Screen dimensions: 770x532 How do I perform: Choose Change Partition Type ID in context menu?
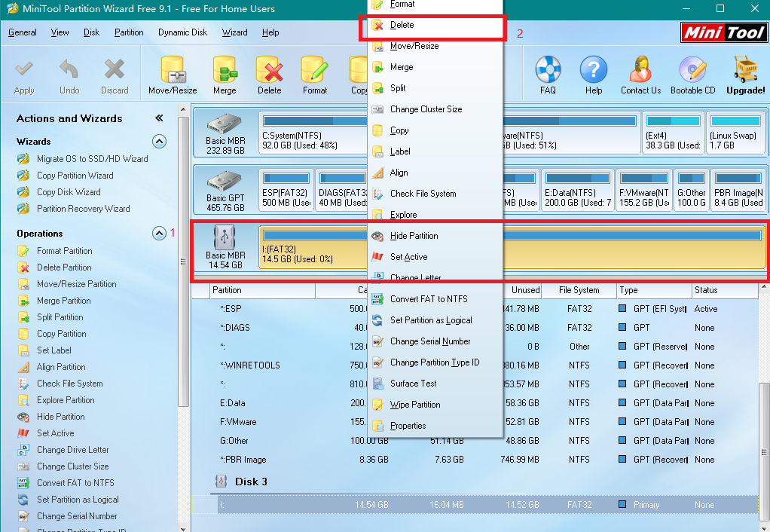coord(435,362)
